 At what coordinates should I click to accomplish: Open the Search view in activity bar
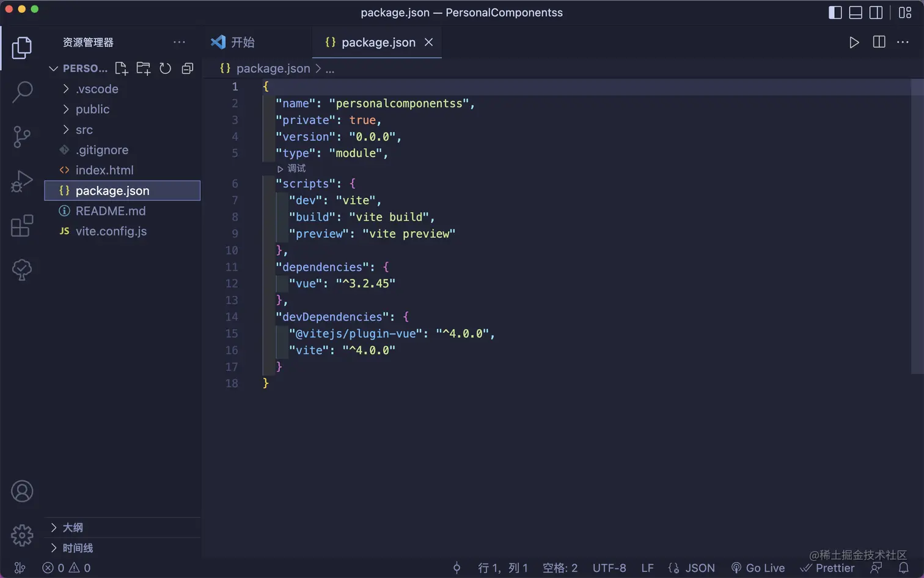tap(22, 92)
